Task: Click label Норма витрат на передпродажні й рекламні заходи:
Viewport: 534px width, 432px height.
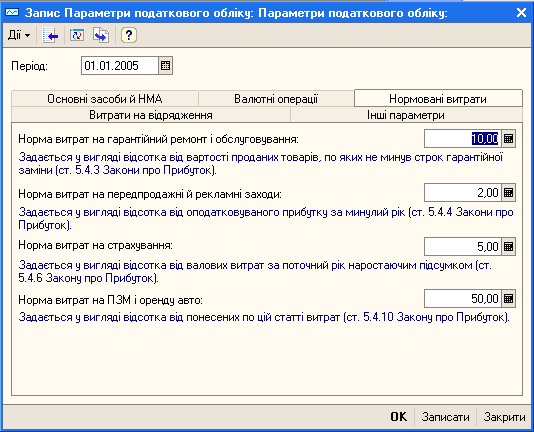Action: (150, 194)
